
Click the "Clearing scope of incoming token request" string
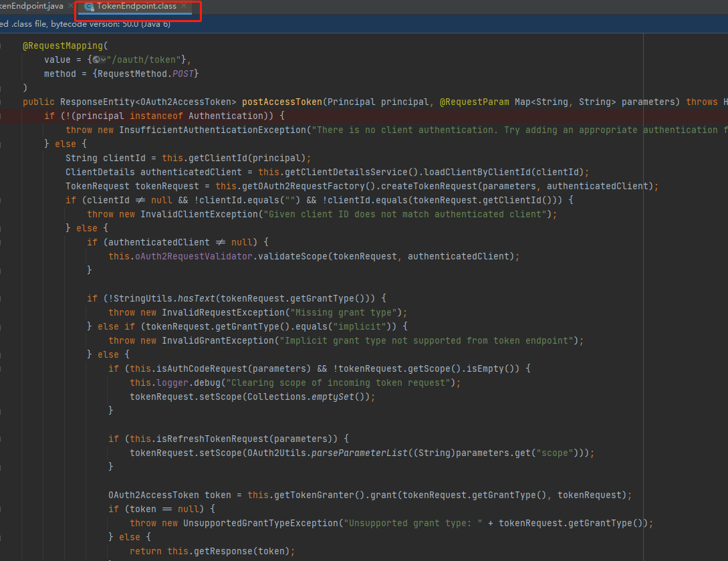click(338, 382)
